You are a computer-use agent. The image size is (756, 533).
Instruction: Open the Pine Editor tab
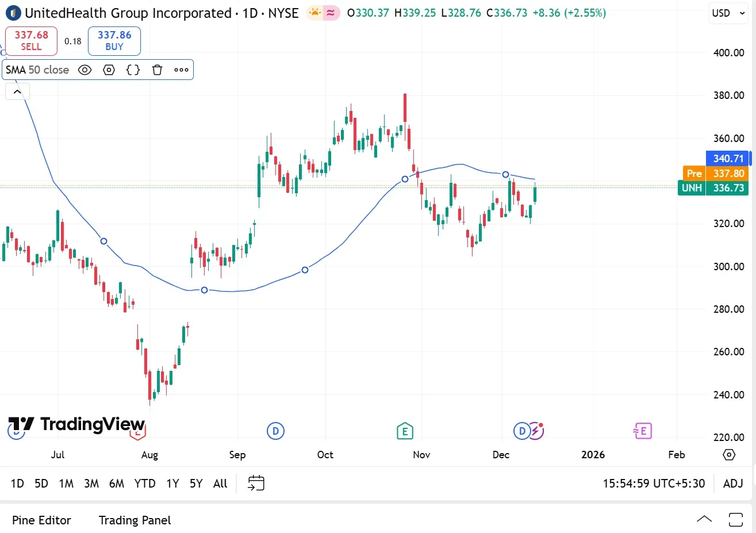(41, 520)
